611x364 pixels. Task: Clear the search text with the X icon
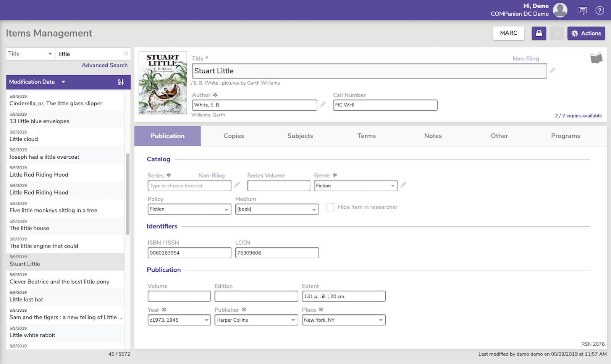point(126,54)
